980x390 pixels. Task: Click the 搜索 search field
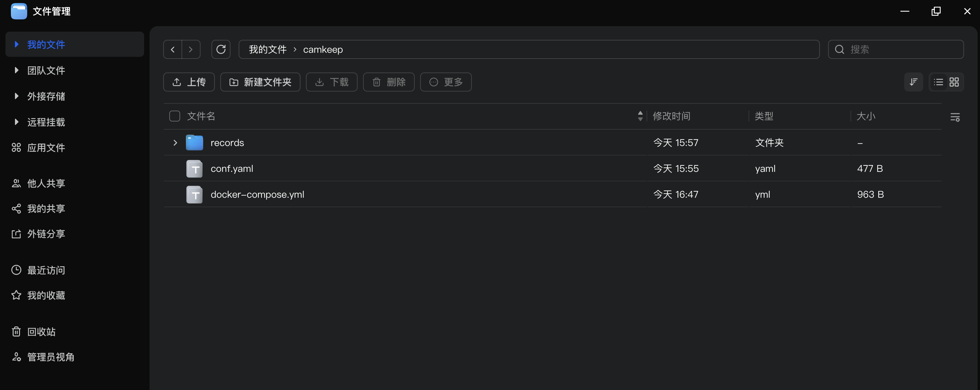coord(901,49)
